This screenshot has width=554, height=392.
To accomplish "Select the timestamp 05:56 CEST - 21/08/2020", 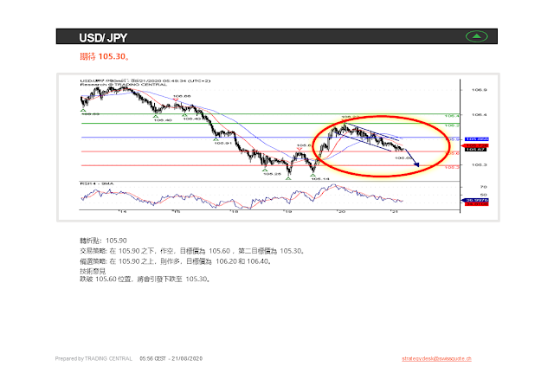I will 171,358.
